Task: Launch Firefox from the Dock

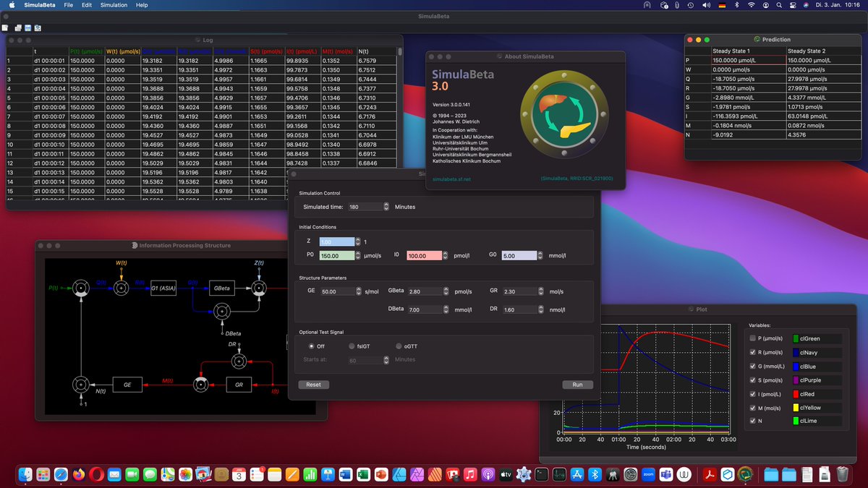Action: (79, 474)
